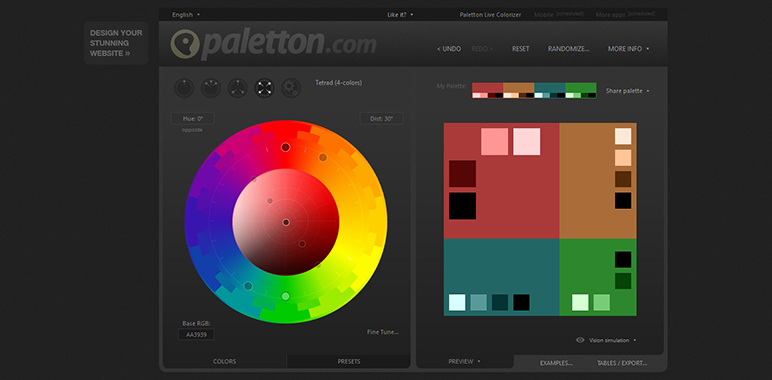
Task: Click the Fine Tune link
Action: point(383,332)
